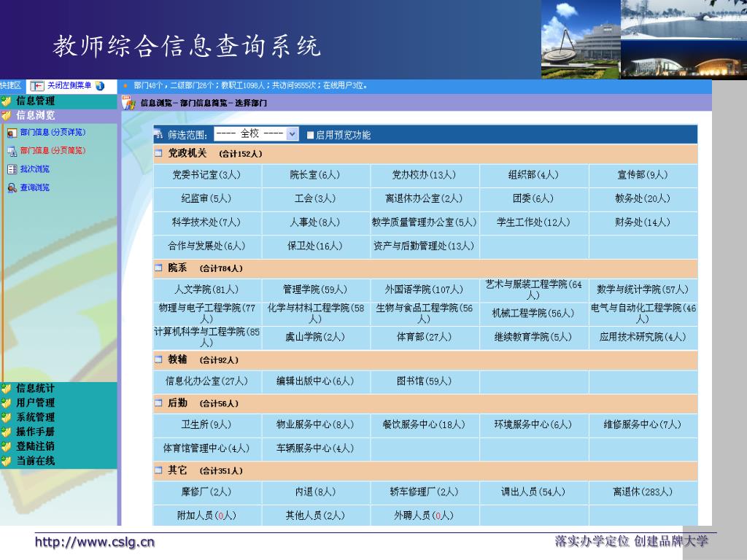
Task: Click the breadcrumb icon beside 信息浏览 title
Action: coord(128,102)
